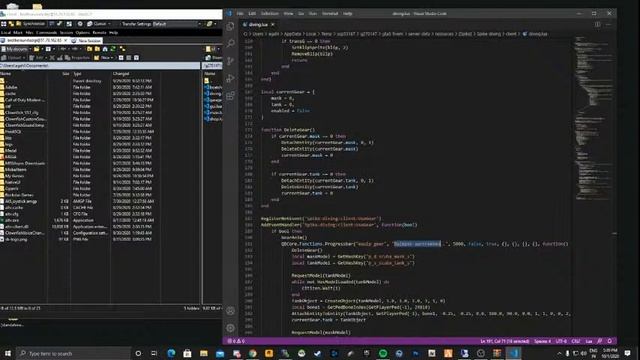Open Microsoft Edge from taskbar
The image size is (640, 360).
171,353
